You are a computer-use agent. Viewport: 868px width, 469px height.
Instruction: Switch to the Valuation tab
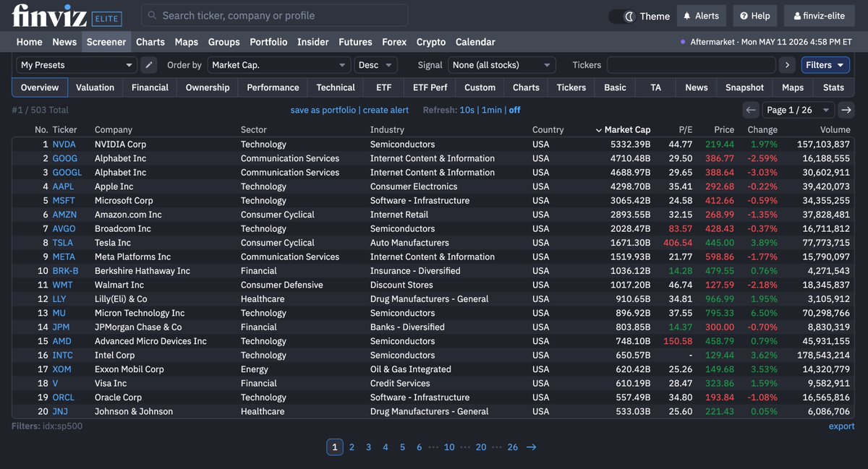click(x=95, y=87)
